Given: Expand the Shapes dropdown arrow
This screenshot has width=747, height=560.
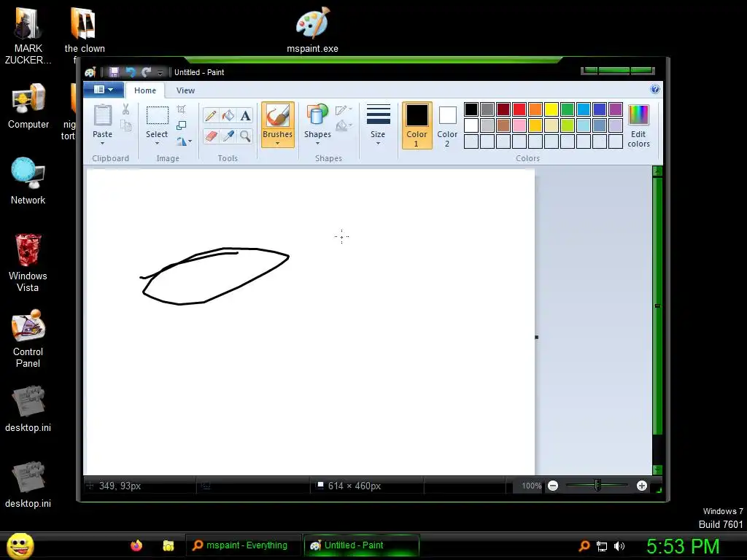Looking at the screenshot, I should (317, 144).
